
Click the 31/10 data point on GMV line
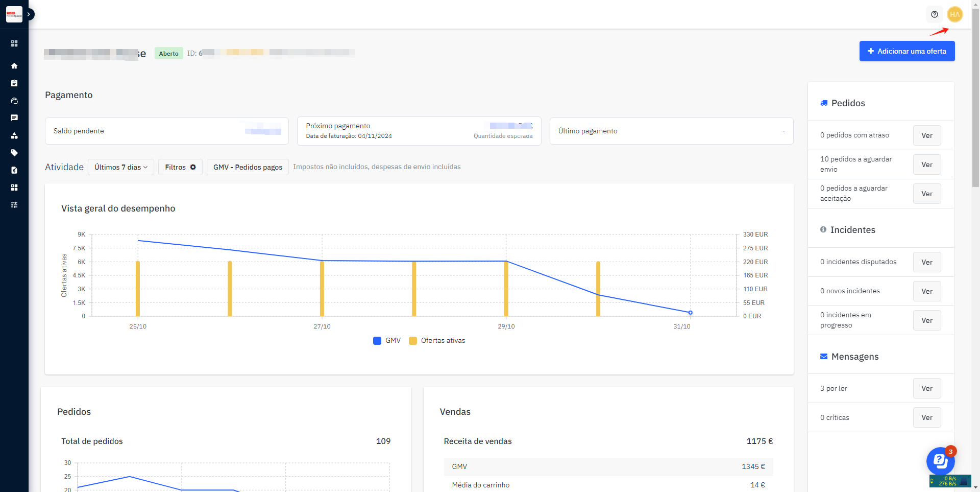690,313
